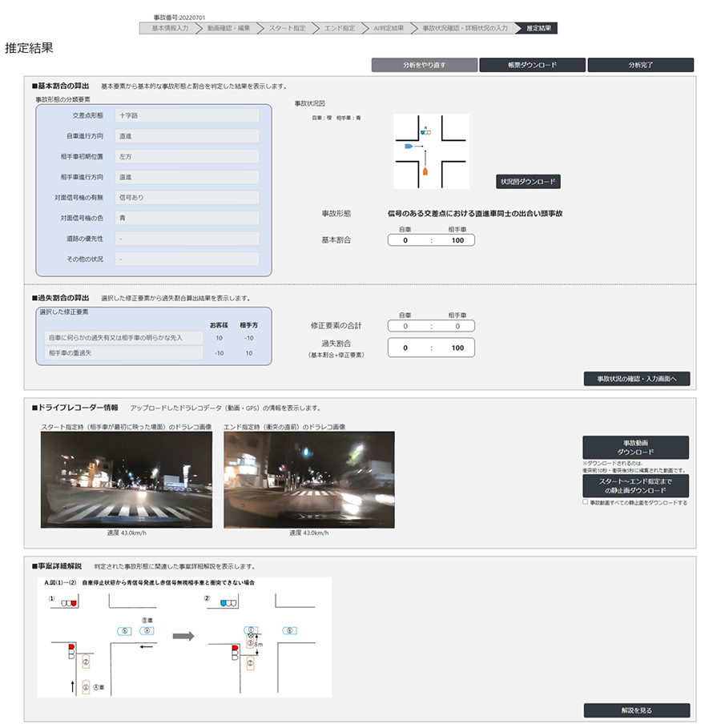
Task: Click the ■過失割合の算出 section heading
Action: pyautogui.click(x=60, y=298)
